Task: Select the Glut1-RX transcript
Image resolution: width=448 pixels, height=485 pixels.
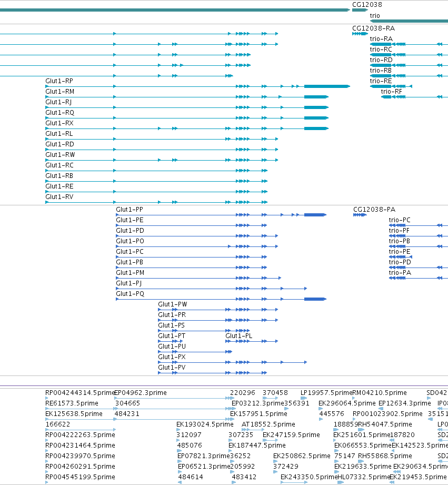Action: click(x=59, y=123)
